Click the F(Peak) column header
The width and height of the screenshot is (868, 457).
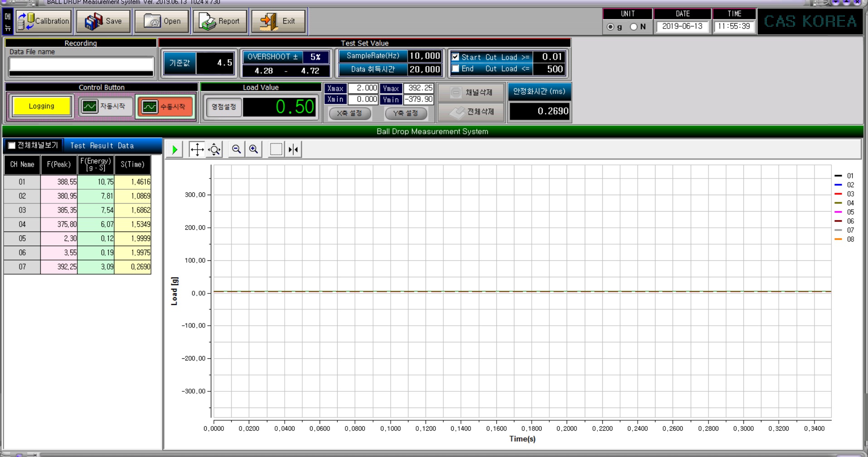coord(59,165)
